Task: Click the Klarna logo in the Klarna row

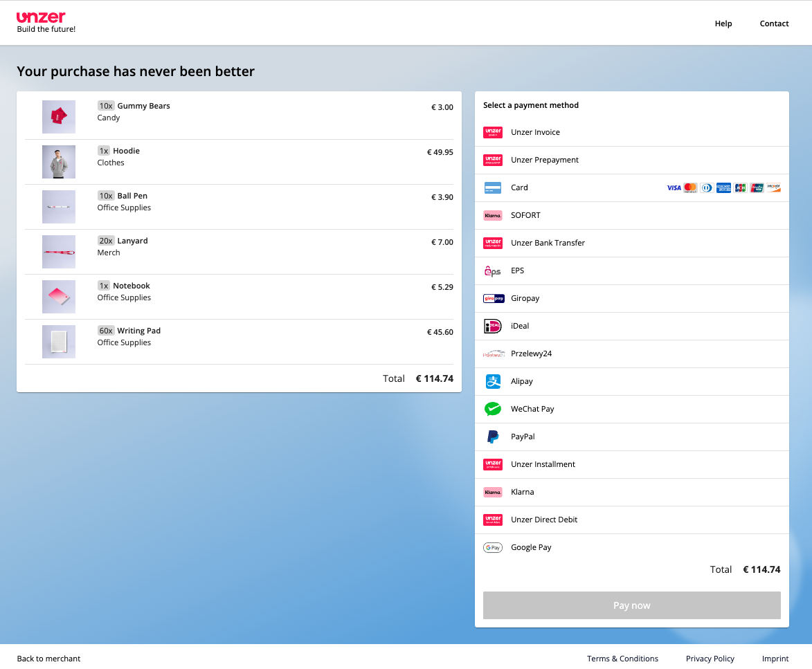Action: point(492,492)
